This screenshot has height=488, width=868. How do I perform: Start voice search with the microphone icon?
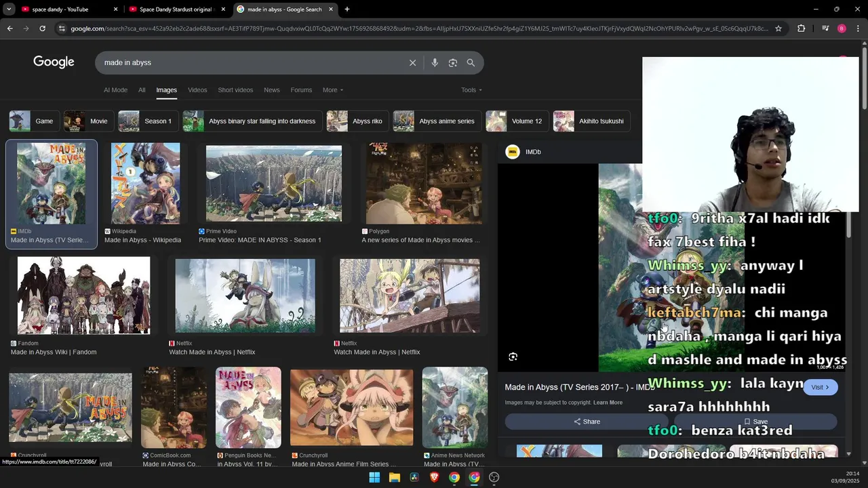[435, 62]
